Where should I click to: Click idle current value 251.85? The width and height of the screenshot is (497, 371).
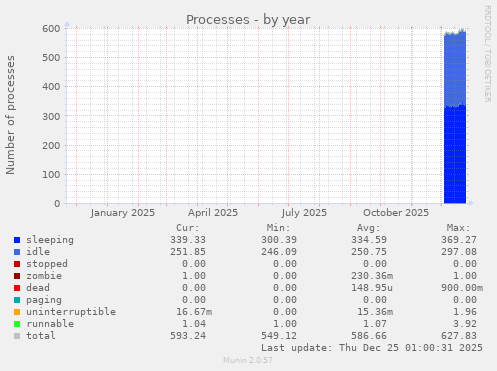188,252
